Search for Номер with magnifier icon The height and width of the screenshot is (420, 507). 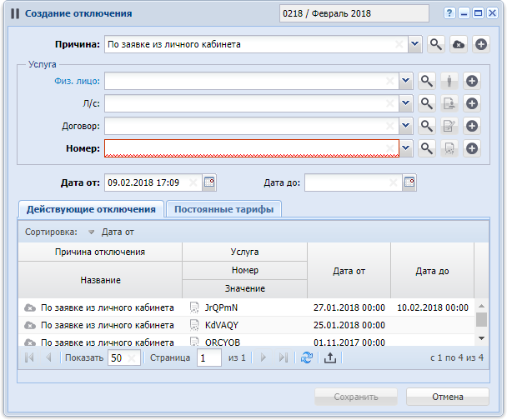click(x=426, y=148)
